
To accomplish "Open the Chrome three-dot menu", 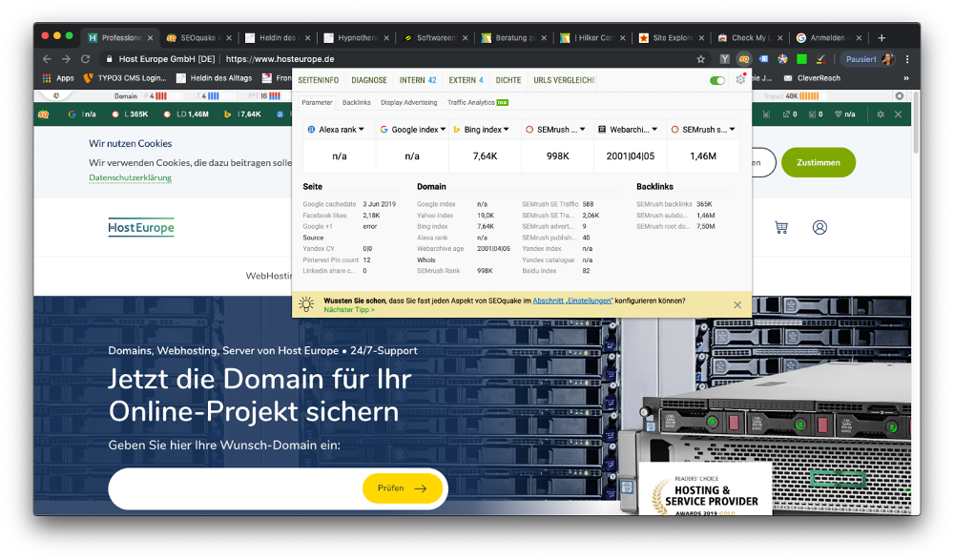I will click(907, 59).
